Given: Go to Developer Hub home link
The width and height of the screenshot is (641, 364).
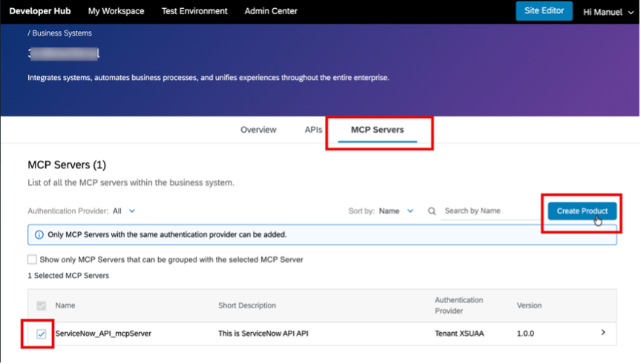Looking at the screenshot, I should (40, 11).
